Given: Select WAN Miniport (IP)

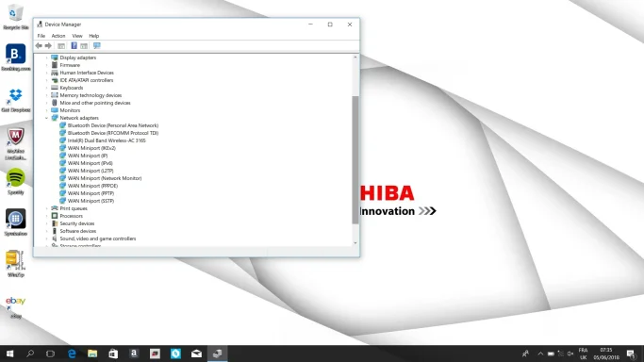Looking at the screenshot, I should tap(88, 156).
